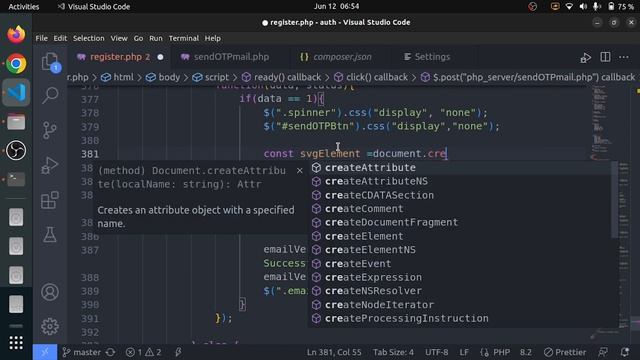Change encoding via UTF-8 indicator
The image size is (640, 360).
pos(436,352)
